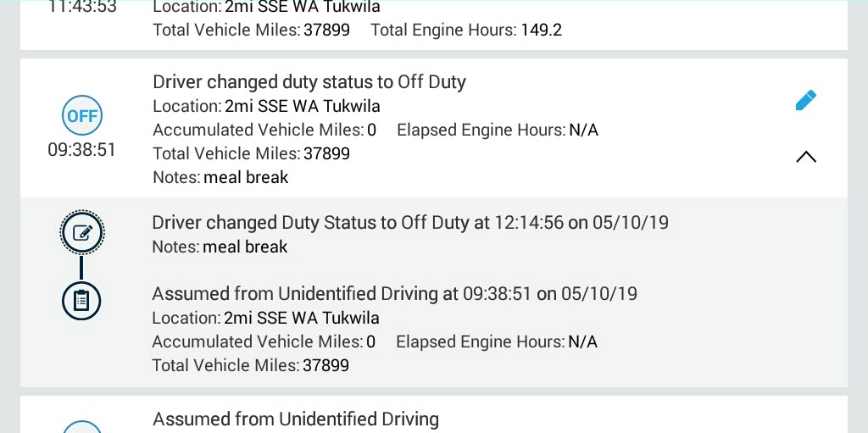Select the edit-history pencil circle icon
The image size is (868, 433).
point(82,232)
